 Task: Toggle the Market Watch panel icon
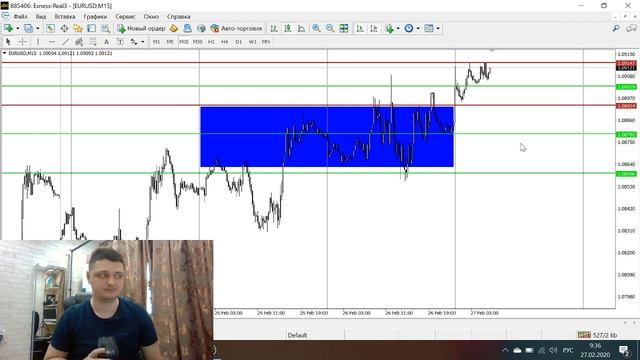pyautogui.click(x=50, y=28)
